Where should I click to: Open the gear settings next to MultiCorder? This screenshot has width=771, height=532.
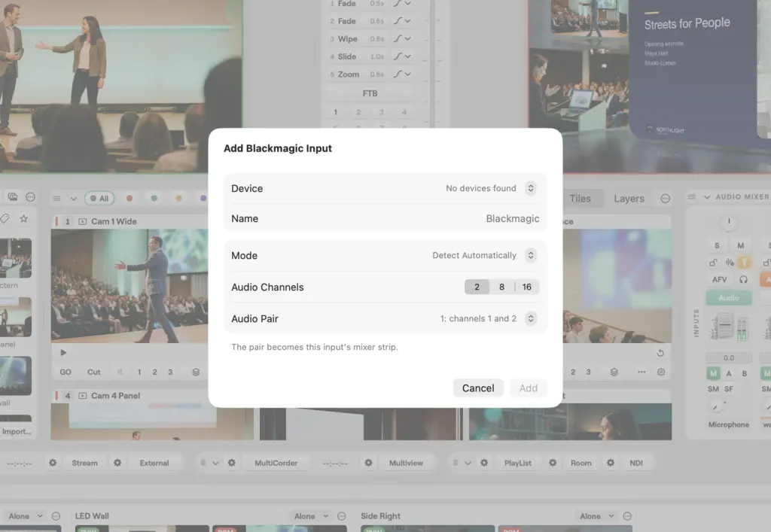pyautogui.click(x=232, y=463)
